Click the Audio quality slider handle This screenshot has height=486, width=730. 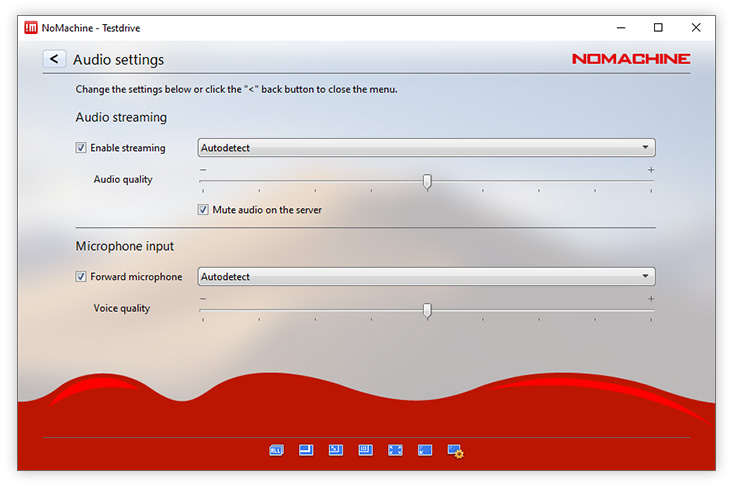pyautogui.click(x=427, y=181)
